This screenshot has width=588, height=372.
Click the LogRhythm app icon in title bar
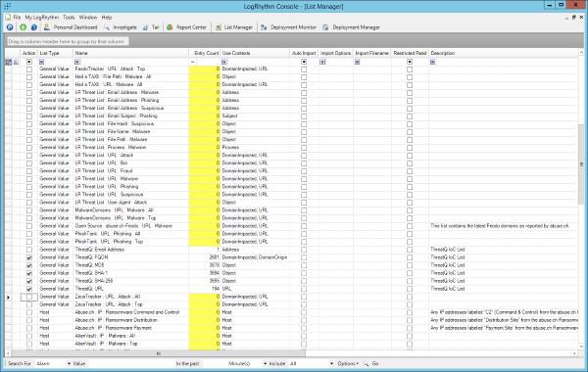(8, 6)
